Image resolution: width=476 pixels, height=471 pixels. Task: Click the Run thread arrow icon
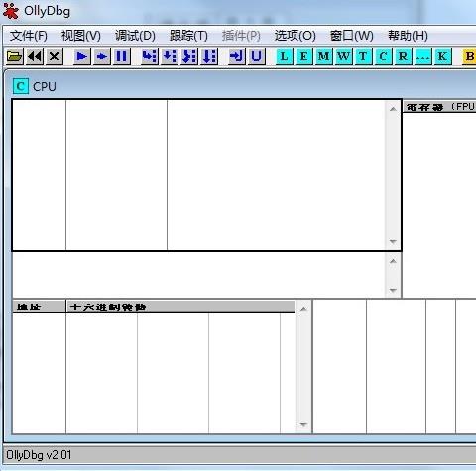pyautogui.click(x=102, y=57)
